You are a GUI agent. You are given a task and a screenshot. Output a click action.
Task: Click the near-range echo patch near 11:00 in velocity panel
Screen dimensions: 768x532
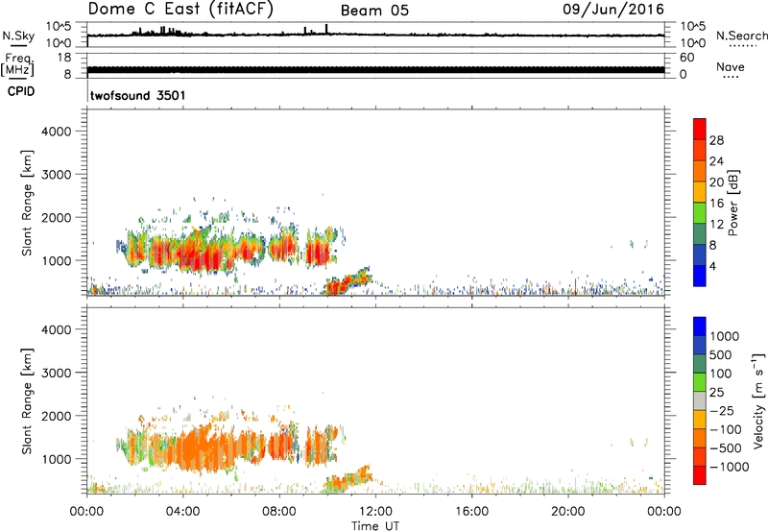click(347, 479)
